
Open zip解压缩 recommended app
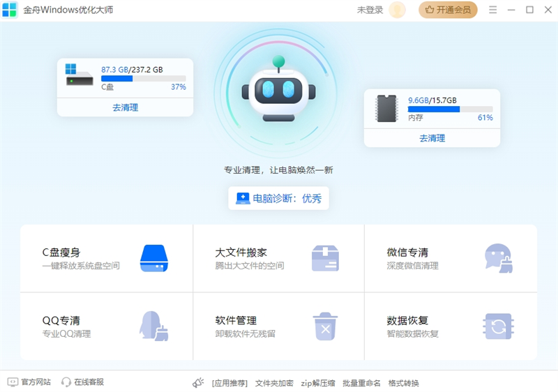click(318, 383)
